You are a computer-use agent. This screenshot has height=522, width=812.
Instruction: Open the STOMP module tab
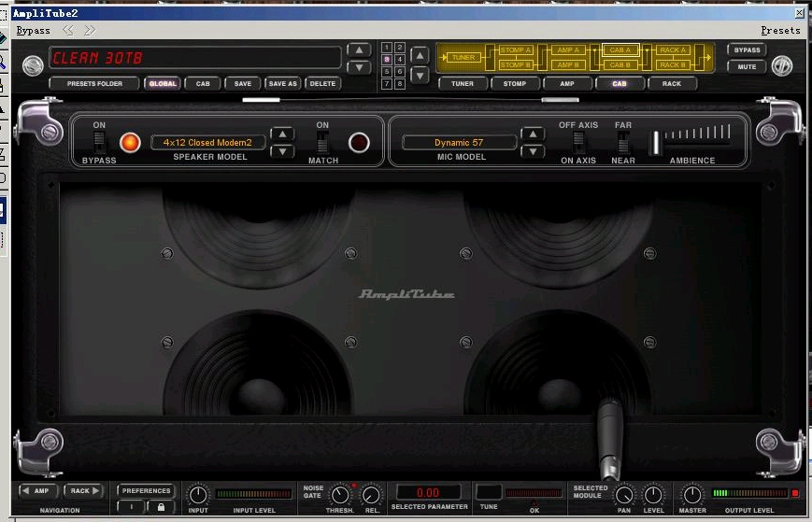tap(515, 84)
